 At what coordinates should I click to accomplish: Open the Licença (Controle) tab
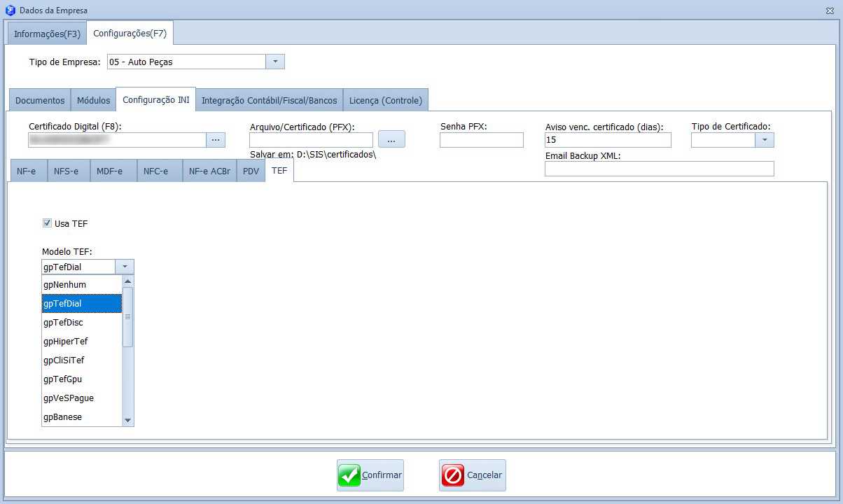385,100
